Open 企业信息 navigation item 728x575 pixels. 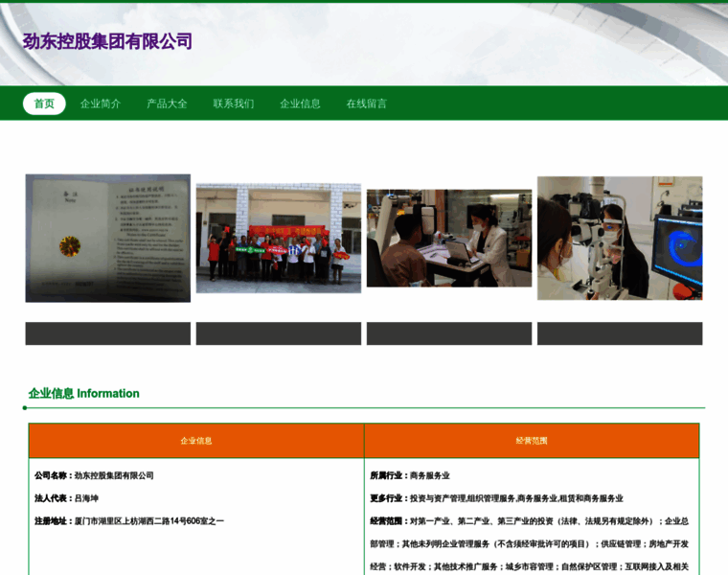(300, 103)
